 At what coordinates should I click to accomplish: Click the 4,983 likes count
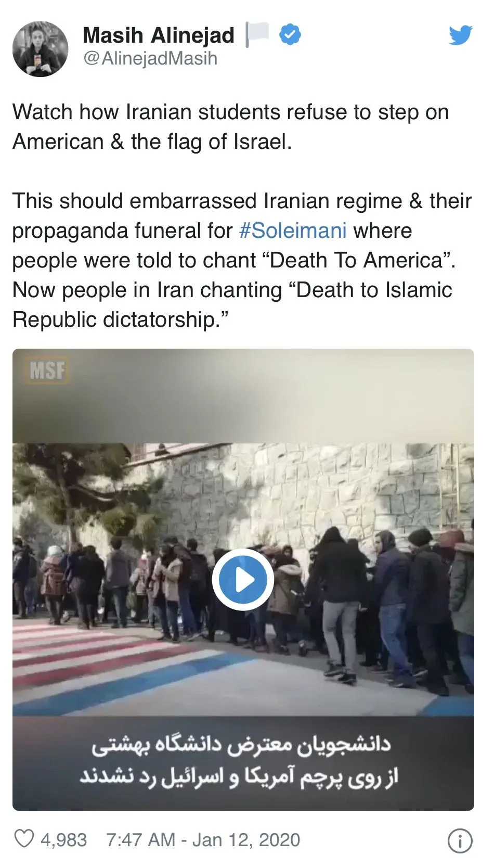pos(64,840)
